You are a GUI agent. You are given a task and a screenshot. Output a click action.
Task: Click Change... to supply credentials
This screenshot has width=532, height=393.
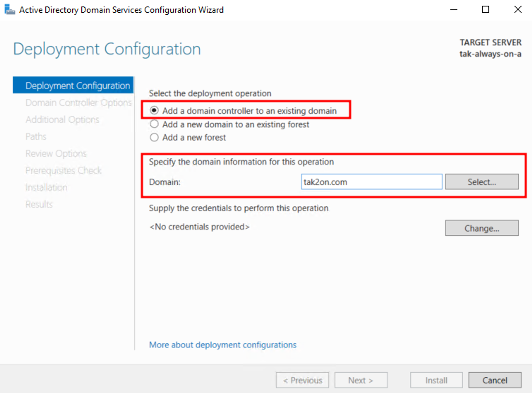[x=481, y=228]
